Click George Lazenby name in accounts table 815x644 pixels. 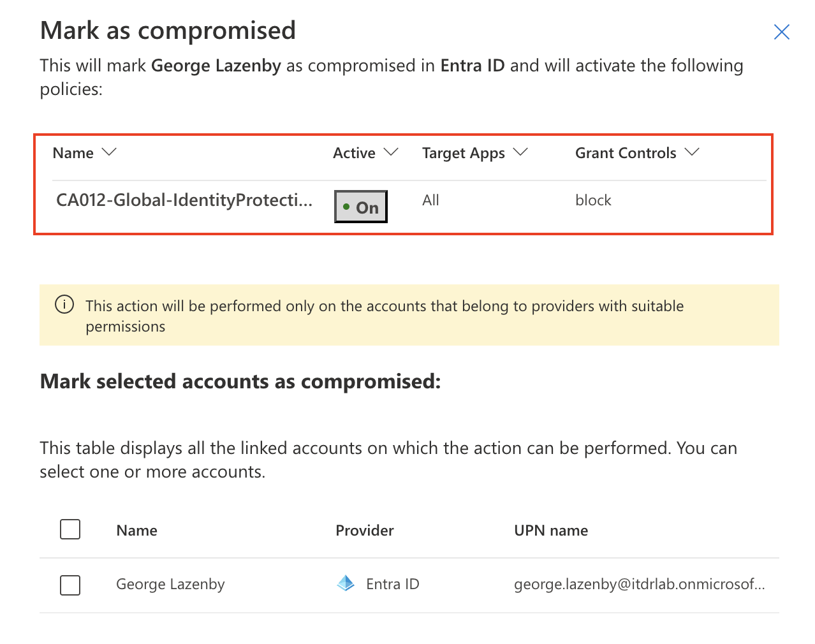(170, 584)
